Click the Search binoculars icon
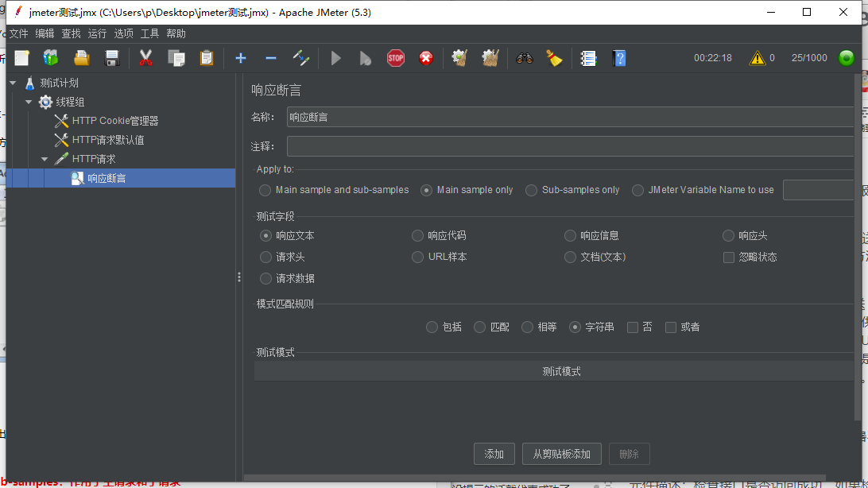The image size is (868, 488). [x=525, y=58]
